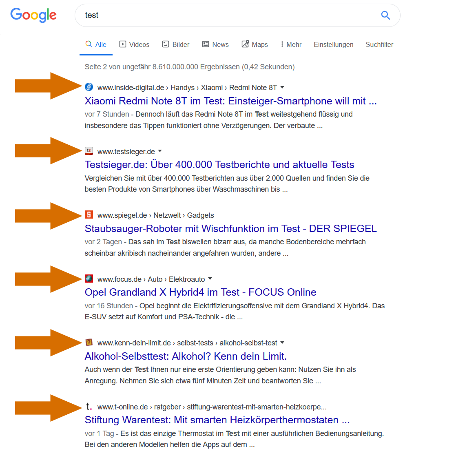
Task: Click the Google logo
Action: click(x=33, y=15)
